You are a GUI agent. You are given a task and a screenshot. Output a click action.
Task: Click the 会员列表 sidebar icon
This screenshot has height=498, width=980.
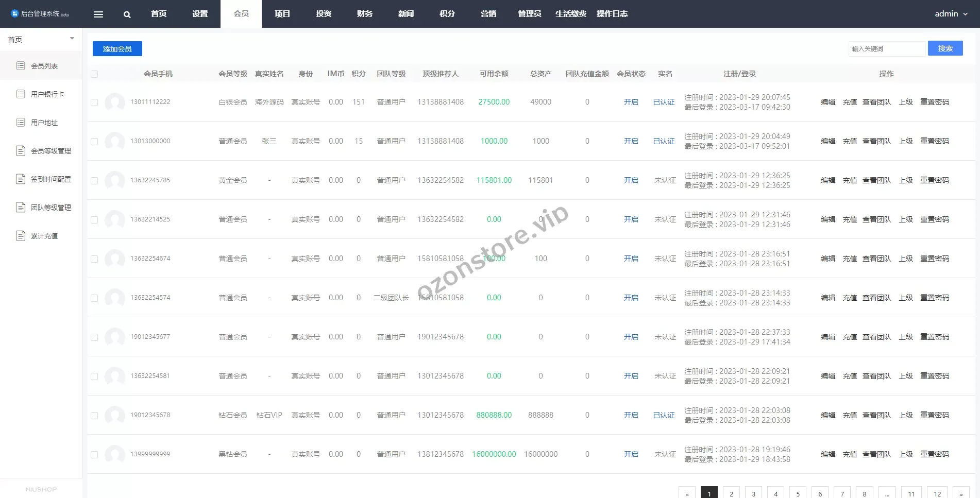pyautogui.click(x=21, y=65)
